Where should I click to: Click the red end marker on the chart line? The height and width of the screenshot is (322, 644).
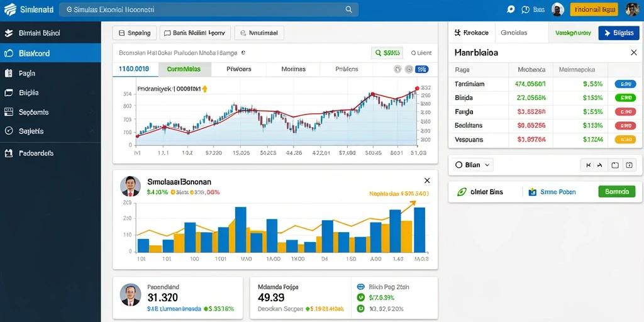point(417,88)
